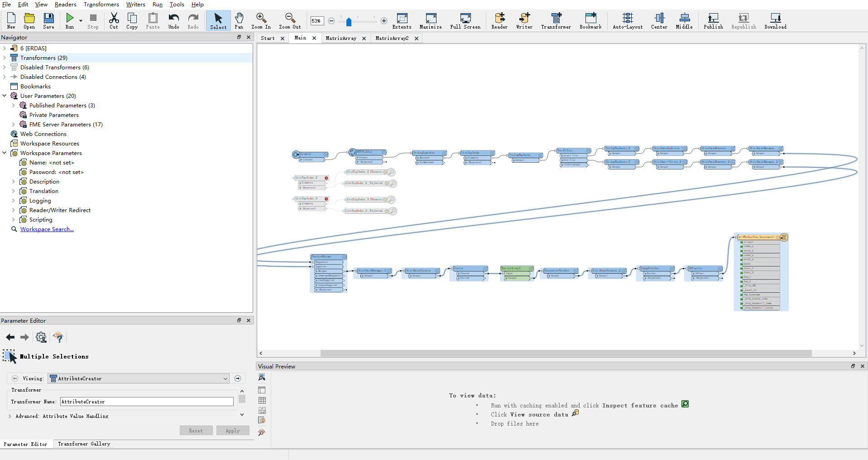Add a Reader from the toolbar
This screenshot has height=460, width=868.
tap(499, 20)
